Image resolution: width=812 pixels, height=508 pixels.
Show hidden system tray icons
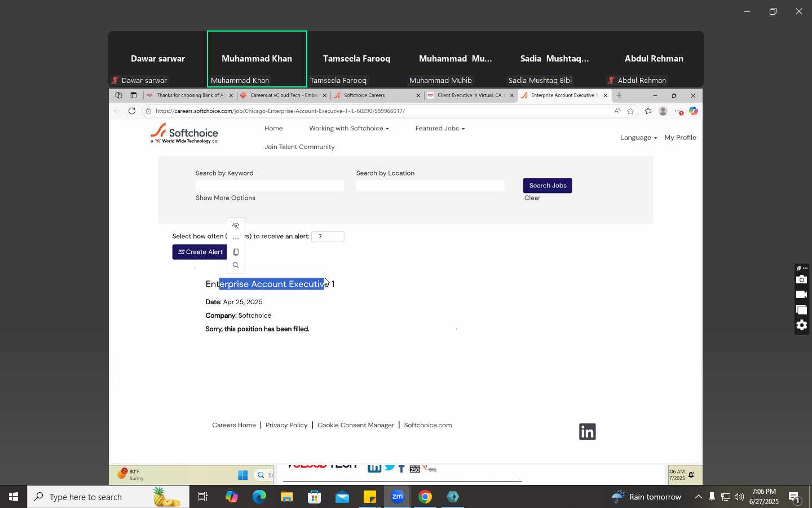(x=699, y=497)
